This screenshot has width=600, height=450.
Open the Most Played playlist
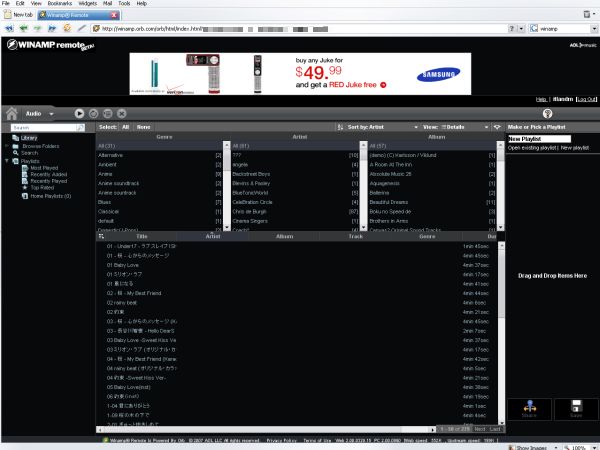click(44, 168)
